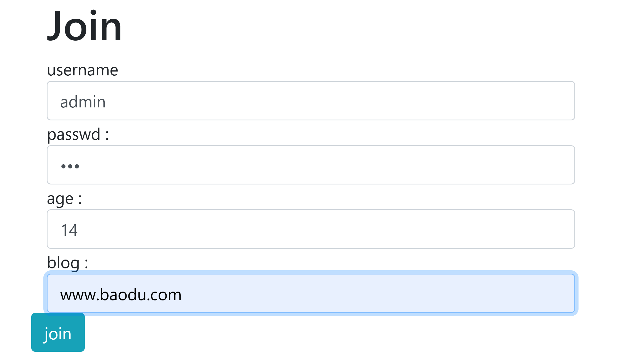Focus the passwd password field
Screen dimensions: 644x354
pyautogui.click(x=311, y=165)
